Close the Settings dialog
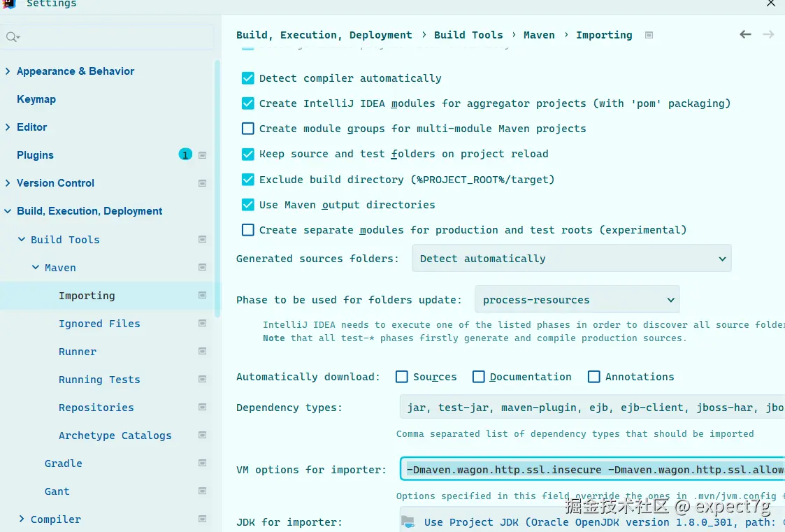Screen dimensions: 785x532 click(770, 3)
